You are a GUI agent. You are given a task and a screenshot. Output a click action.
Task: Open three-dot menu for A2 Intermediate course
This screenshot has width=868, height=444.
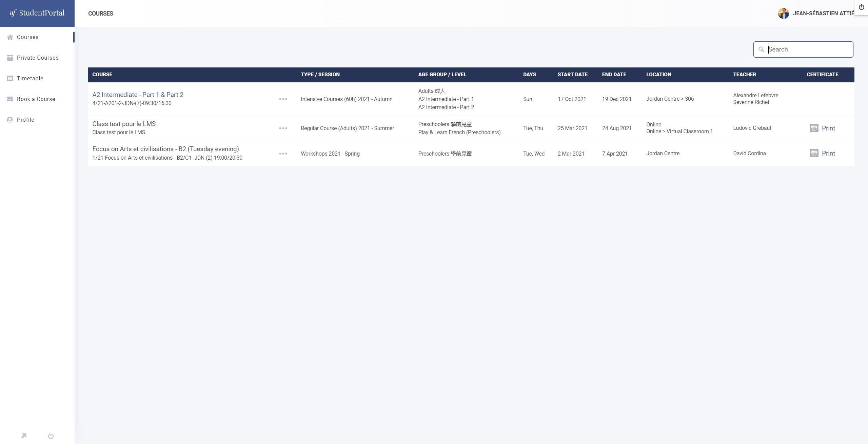(x=283, y=99)
